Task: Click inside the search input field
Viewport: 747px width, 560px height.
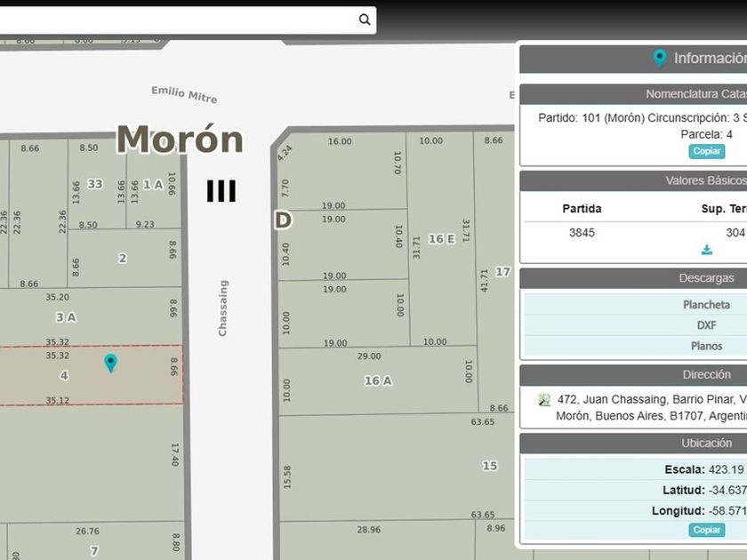Action: 176,20
